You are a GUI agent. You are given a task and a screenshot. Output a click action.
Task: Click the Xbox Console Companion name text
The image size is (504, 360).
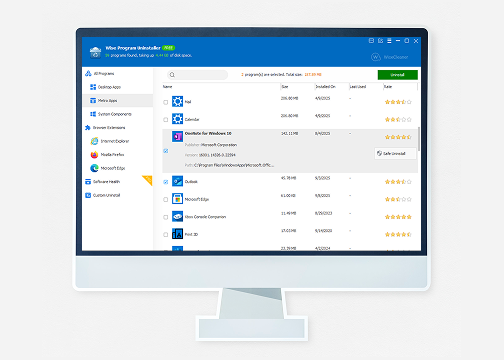point(205,217)
